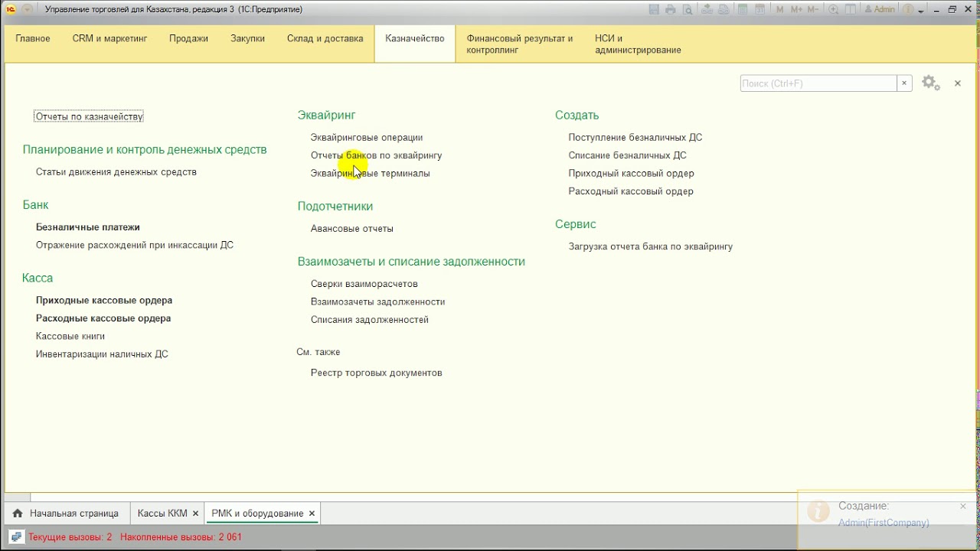Create Поступление безналичных ДС document
The image size is (980, 551).
[x=635, y=138]
